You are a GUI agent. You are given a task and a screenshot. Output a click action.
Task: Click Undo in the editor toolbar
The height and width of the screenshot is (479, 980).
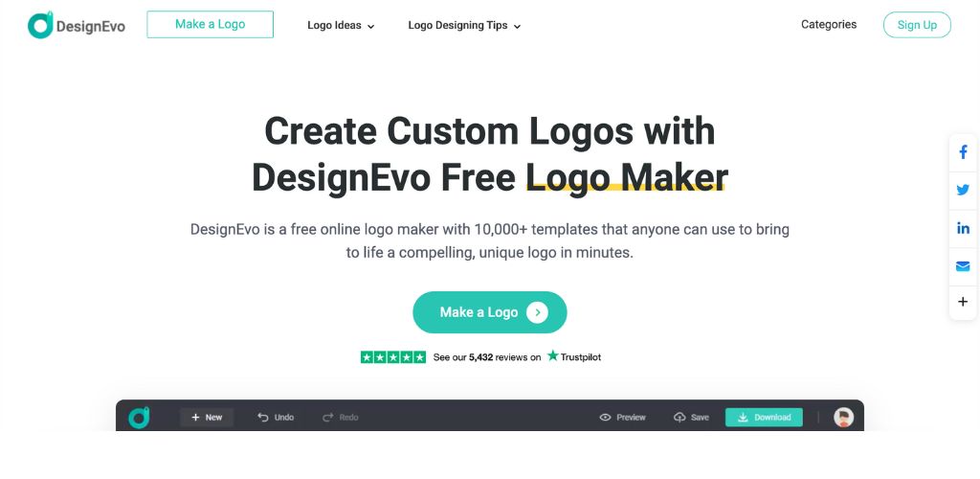tap(276, 417)
